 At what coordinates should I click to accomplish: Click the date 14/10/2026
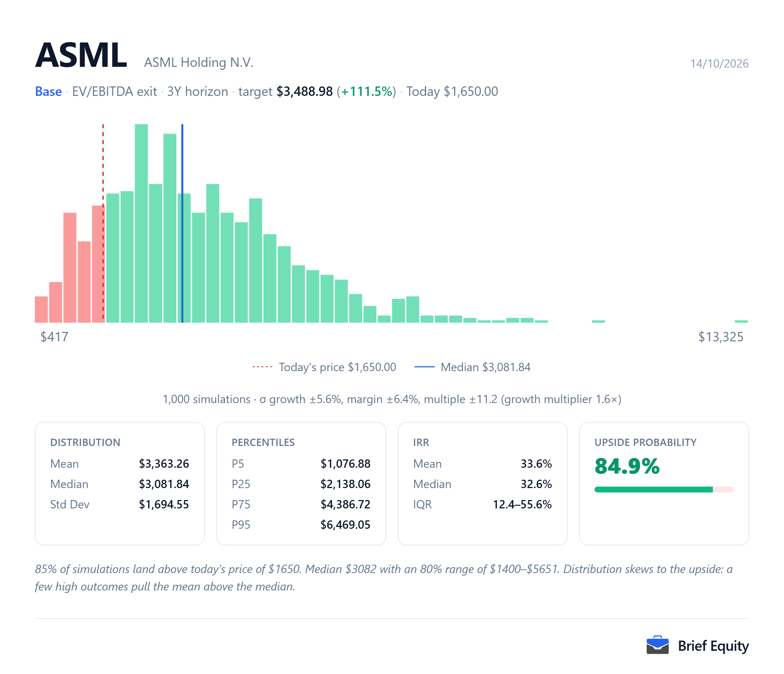coord(719,63)
